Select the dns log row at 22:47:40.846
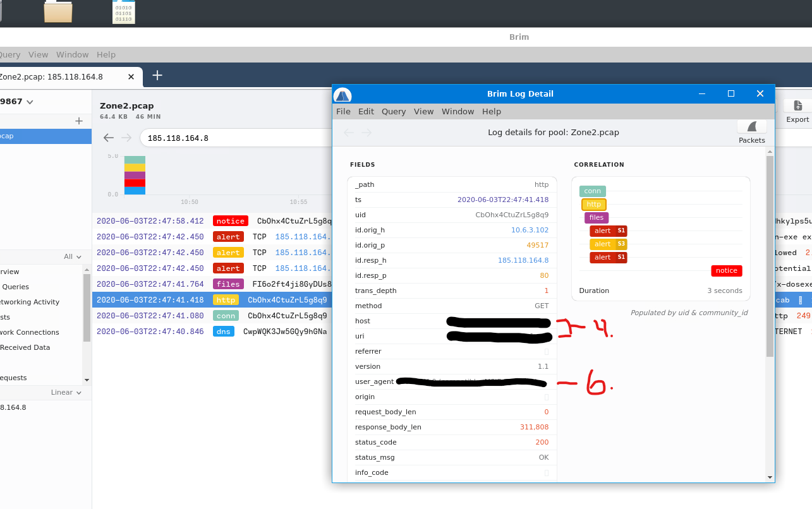The width and height of the screenshot is (812, 509). click(212, 332)
